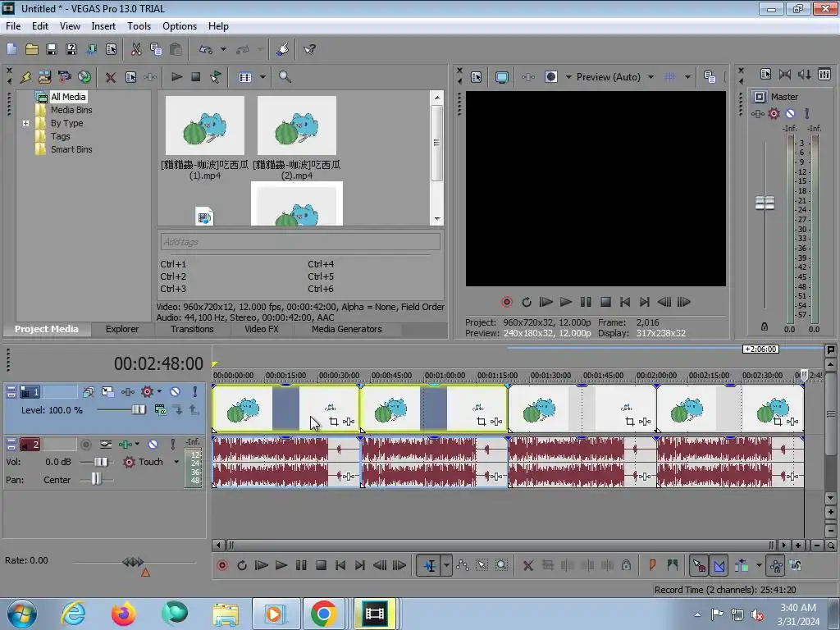The width and height of the screenshot is (840, 630).
Task: Open the edit tool selector dropdown arrow
Action: tap(446, 565)
